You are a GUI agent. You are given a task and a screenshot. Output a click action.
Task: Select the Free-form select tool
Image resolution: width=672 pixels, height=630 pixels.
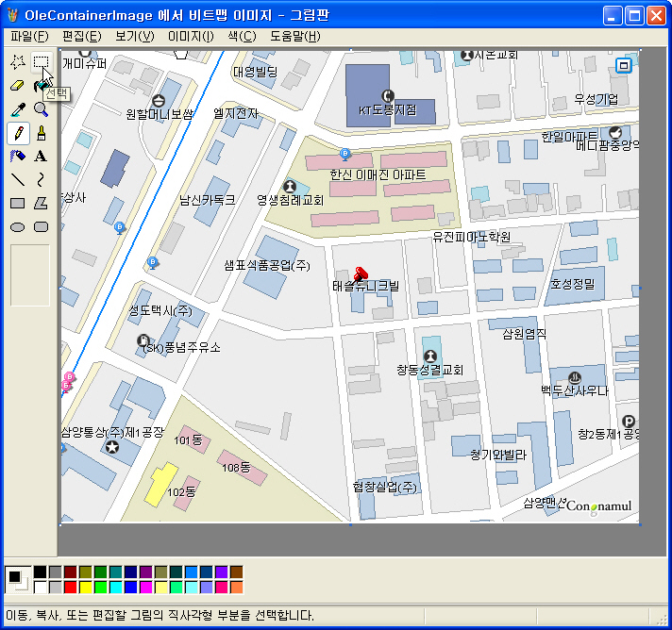pos(18,62)
